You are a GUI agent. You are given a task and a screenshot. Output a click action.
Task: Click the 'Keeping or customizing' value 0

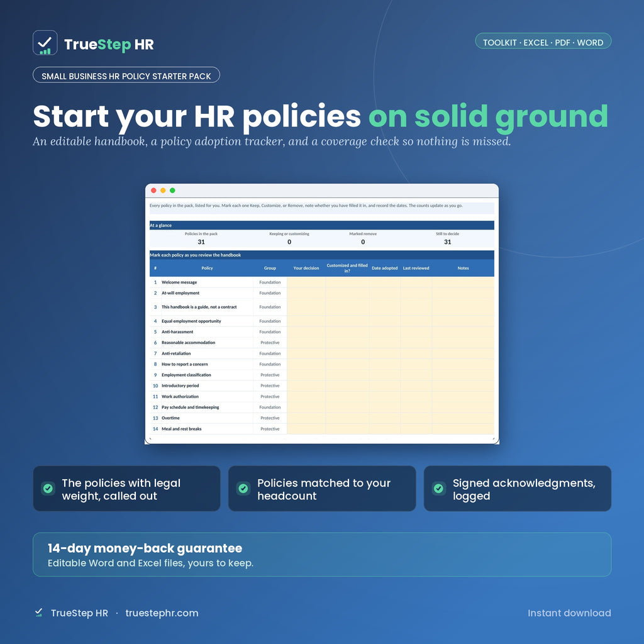(289, 242)
